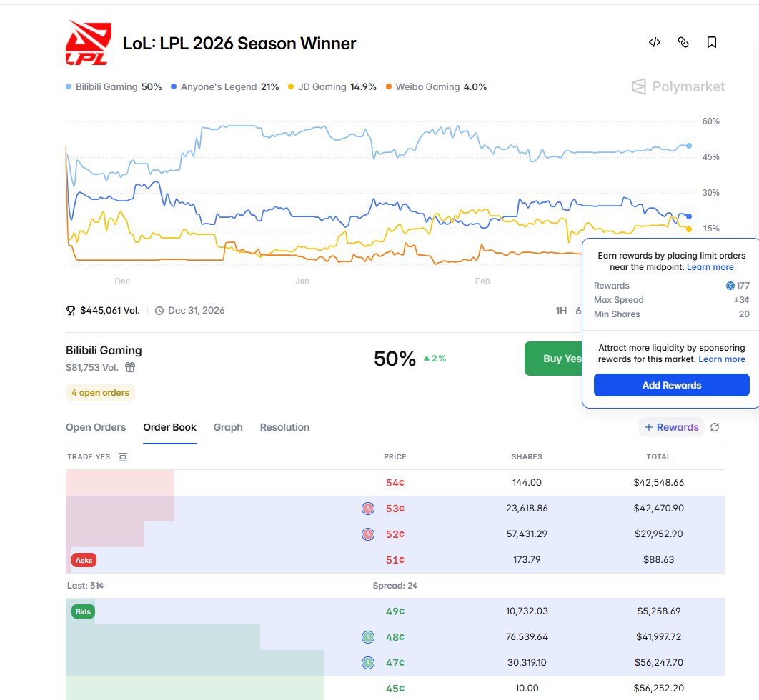Click total value $42,548.66

pos(658,482)
